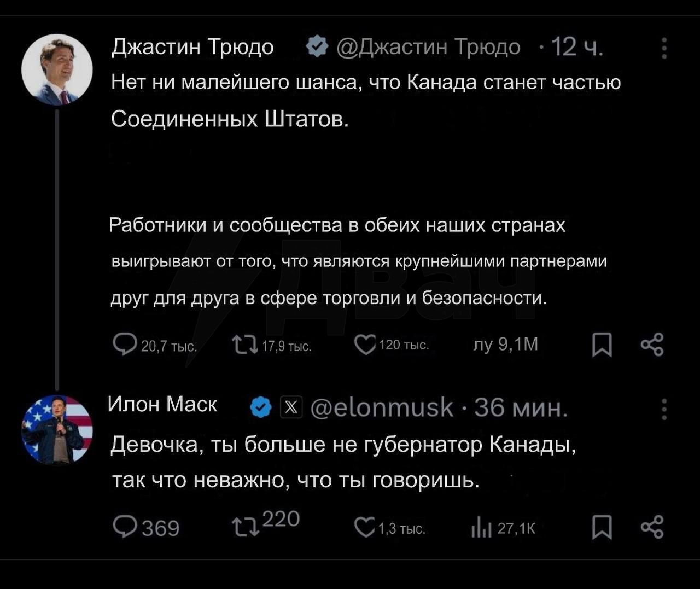700x589 pixels.
Task: Like the elonmusk reply with 1,3 тыс.
Action: point(365,528)
